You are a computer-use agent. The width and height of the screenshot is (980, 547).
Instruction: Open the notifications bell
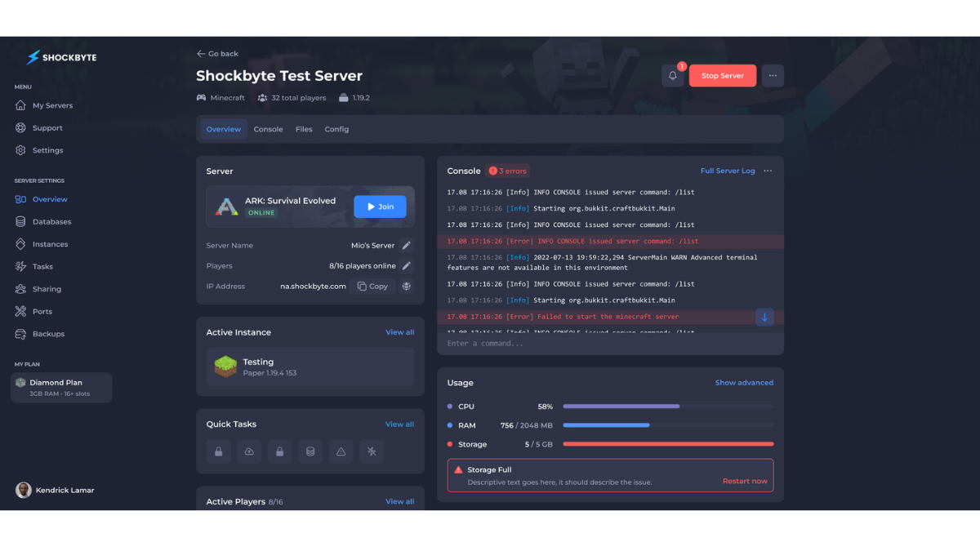(x=672, y=76)
